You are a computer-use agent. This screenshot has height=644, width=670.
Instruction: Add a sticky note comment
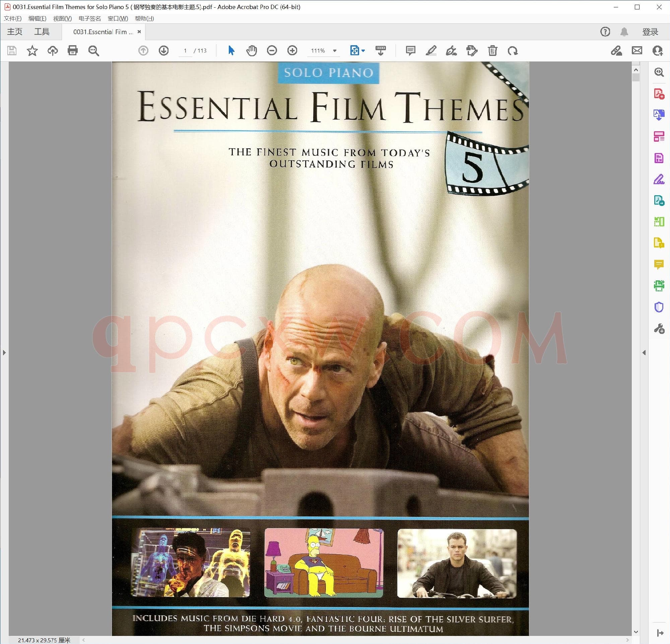[x=410, y=51]
